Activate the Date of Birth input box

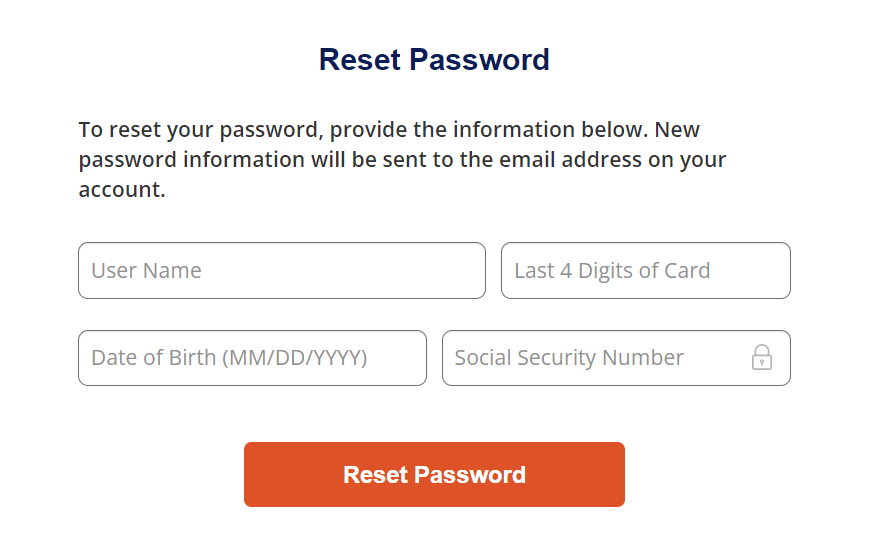[x=252, y=358]
